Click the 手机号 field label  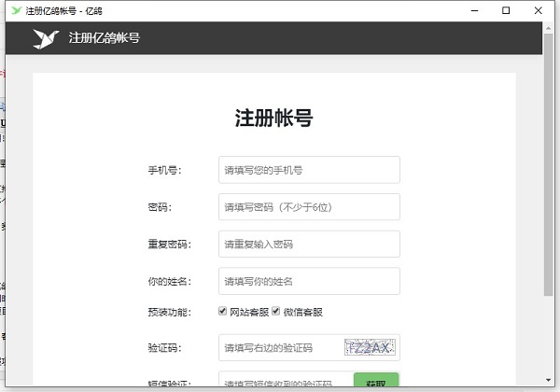click(x=164, y=170)
